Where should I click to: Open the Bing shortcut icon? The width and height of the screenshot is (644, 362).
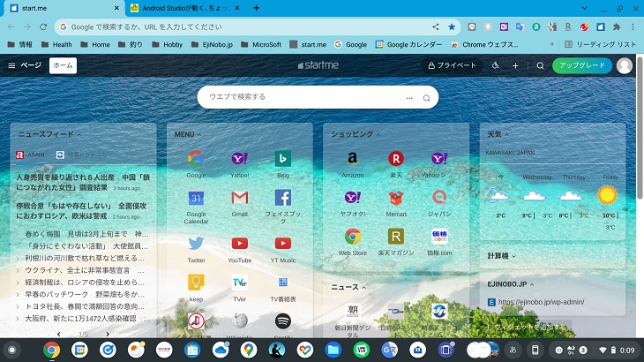pos(283,159)
